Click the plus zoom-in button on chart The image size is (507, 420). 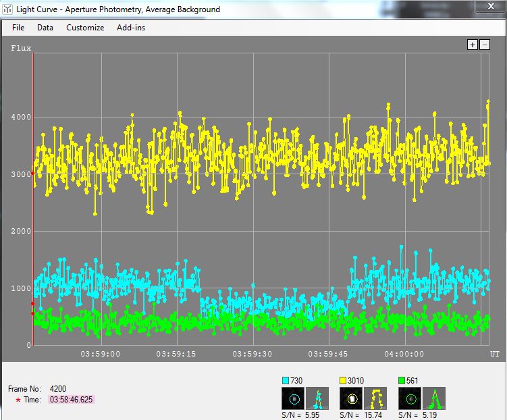(x=473, y=45)
